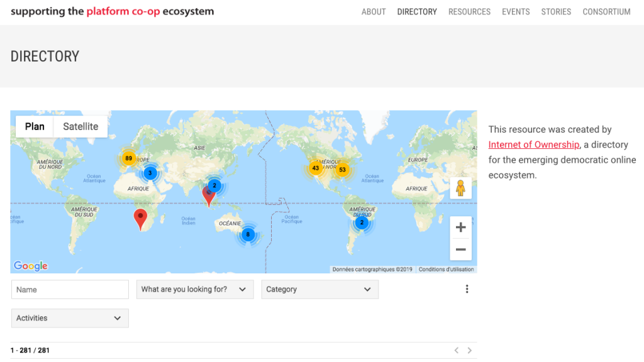This screenshot has width=644, height=362.
Task: Click the Name search field
Action: (x=70, y=290)
